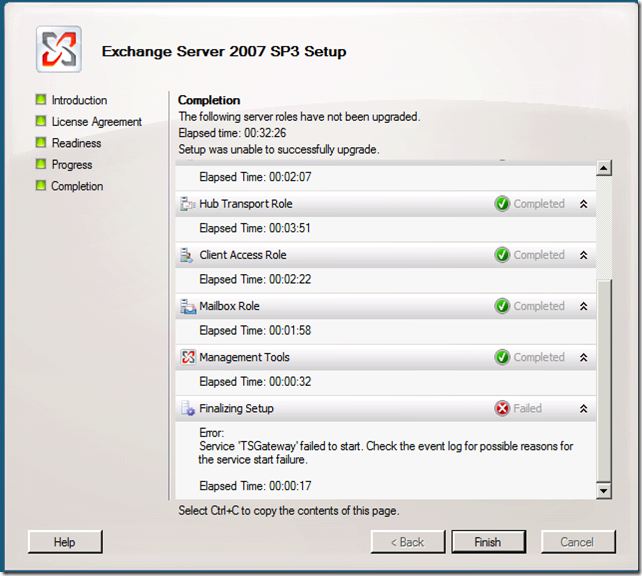
Task: Collapse the Client Access Role section
Action: tap(583, 255)
